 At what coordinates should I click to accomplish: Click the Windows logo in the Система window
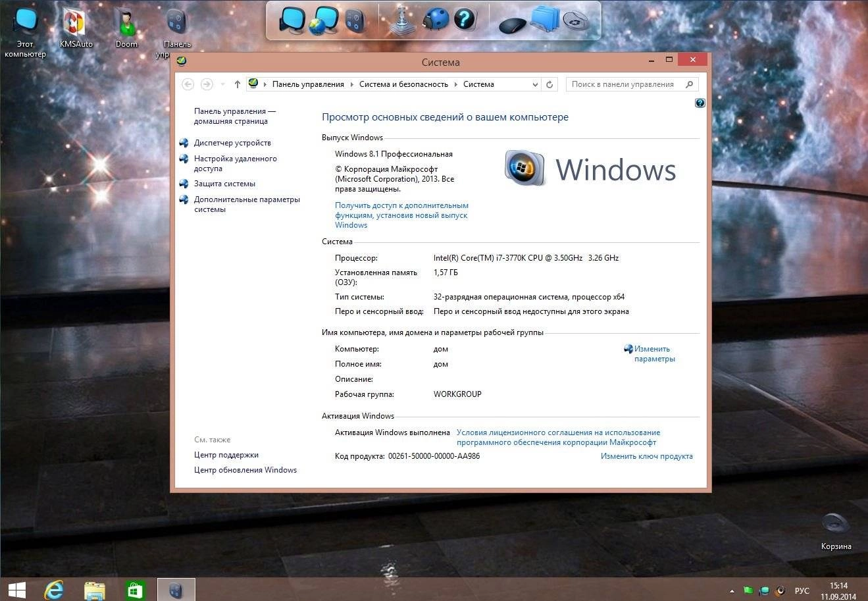click(x=590, y=169)
